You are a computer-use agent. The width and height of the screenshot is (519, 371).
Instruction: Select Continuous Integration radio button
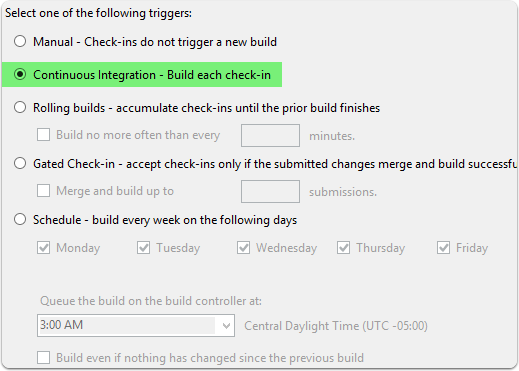20,74
